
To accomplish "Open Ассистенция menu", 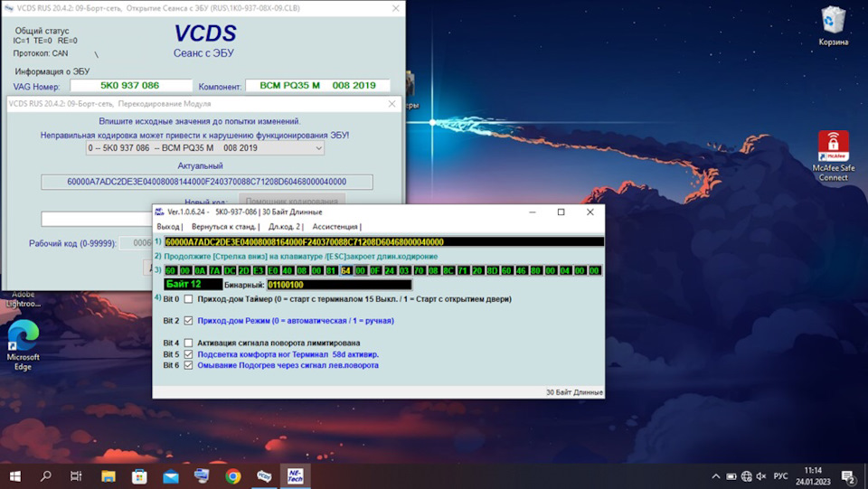I will pos(335,227).
